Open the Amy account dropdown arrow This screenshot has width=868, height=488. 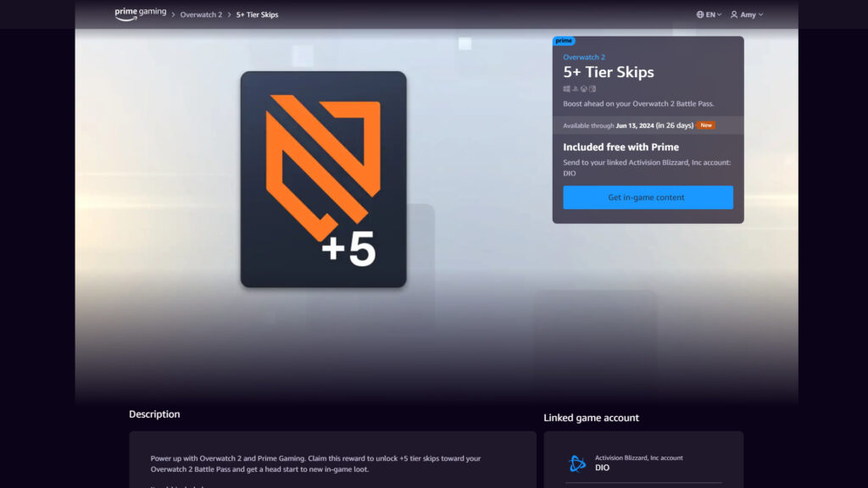click(x=761, y=14)
